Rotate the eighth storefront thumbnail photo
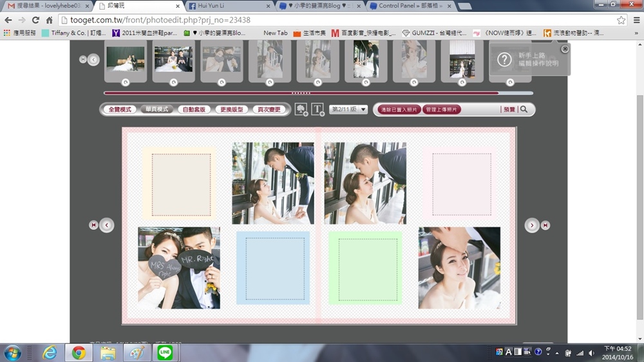 tap(462, 82)
